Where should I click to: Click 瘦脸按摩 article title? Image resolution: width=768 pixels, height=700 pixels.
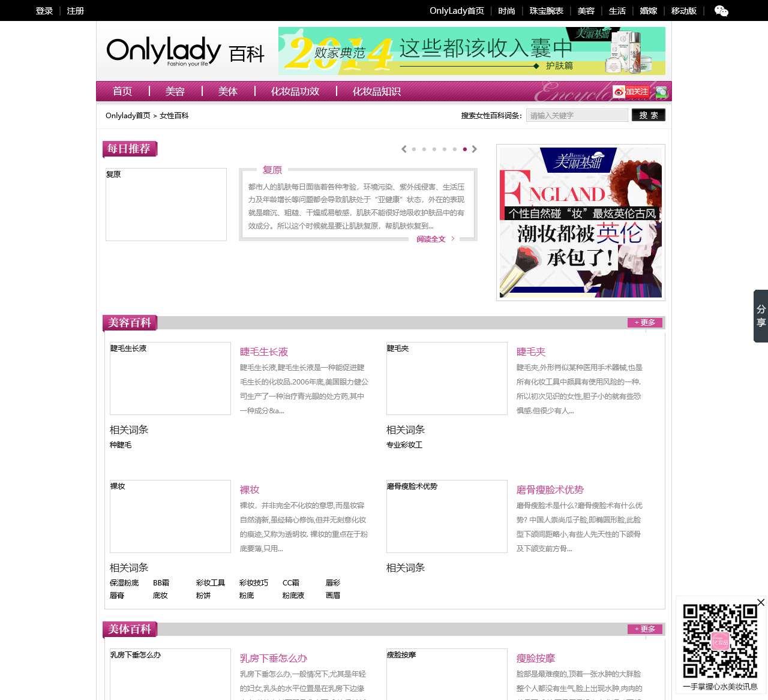pos(536,659)
